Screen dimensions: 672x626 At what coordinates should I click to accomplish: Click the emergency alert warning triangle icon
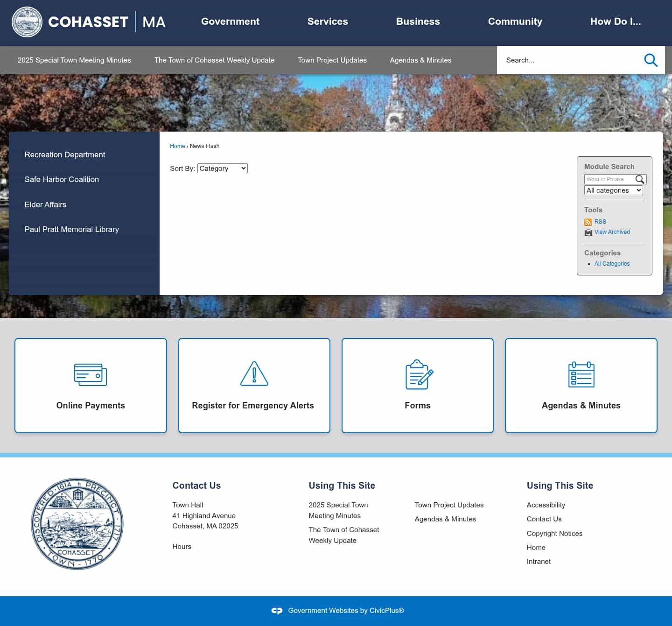253,373
